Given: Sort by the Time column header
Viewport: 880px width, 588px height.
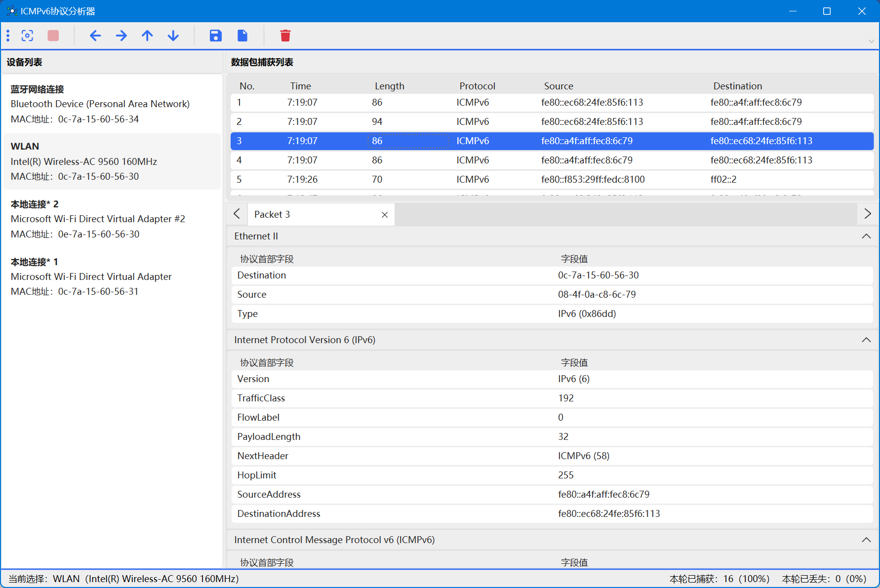Looking at the screenshot, I should (x=300, y=86).
